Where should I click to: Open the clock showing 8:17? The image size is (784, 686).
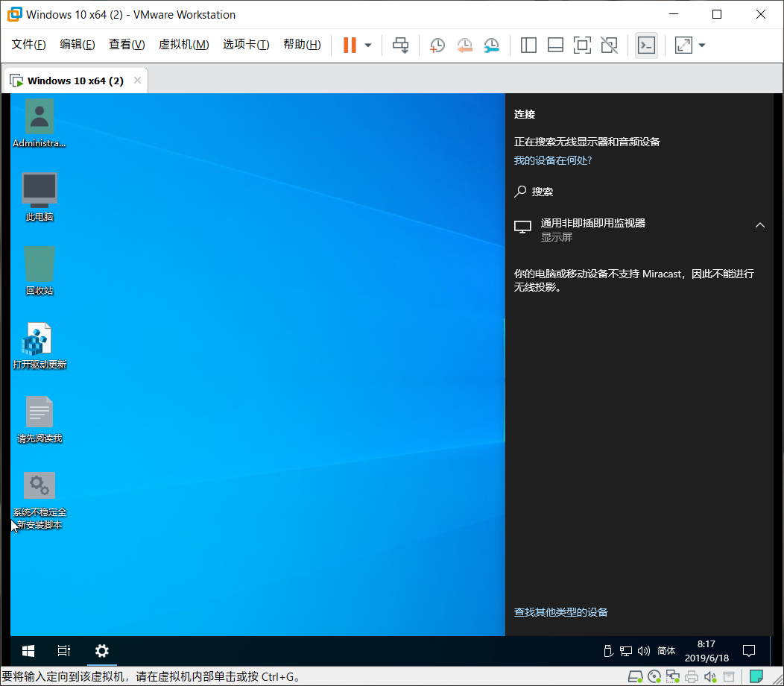(x=706, y=651)
